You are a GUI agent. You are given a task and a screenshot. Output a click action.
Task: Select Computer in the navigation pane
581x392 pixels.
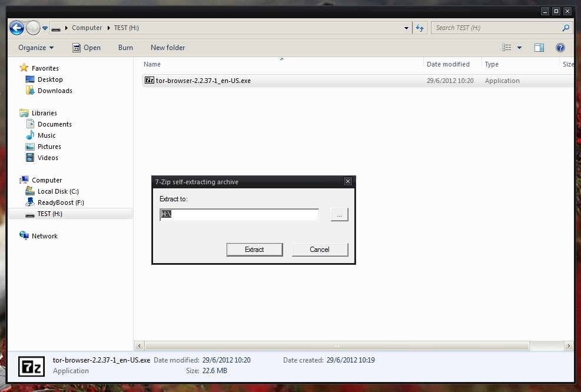click(x=47, y=180)
